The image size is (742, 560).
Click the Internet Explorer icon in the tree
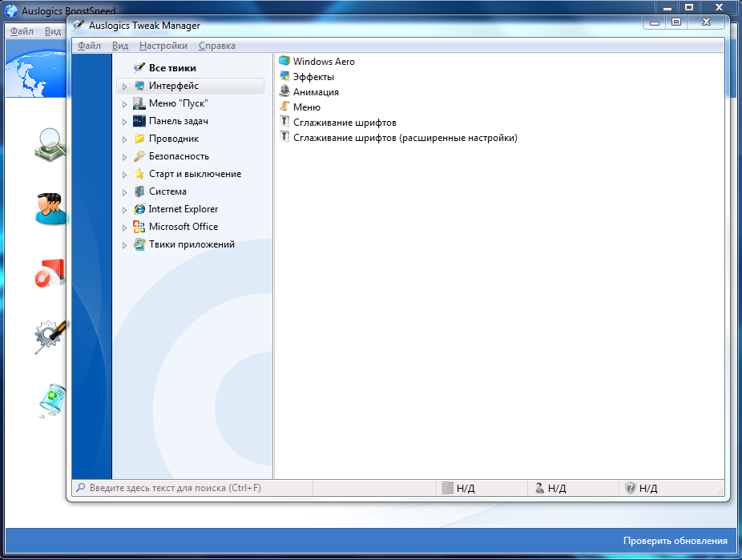[x=139, y=208]
